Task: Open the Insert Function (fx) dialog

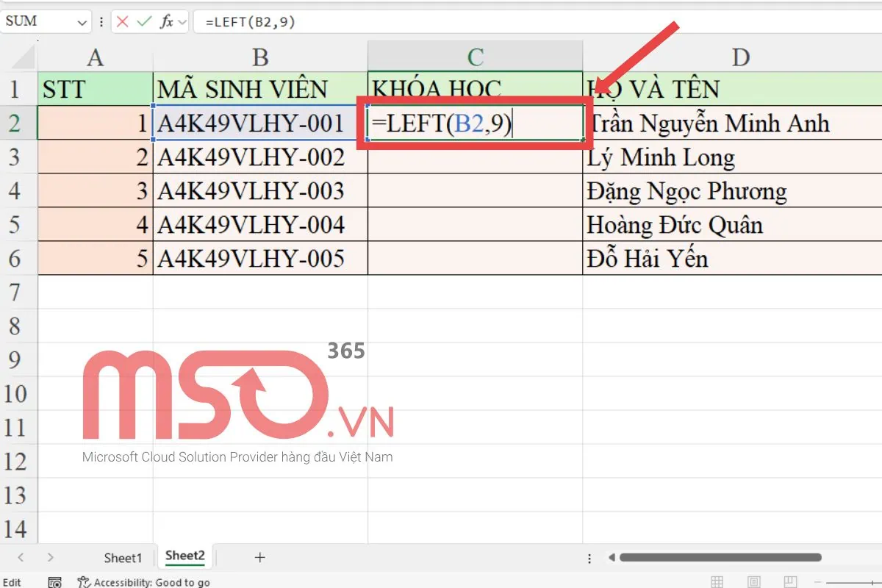Action: [166, 21]
